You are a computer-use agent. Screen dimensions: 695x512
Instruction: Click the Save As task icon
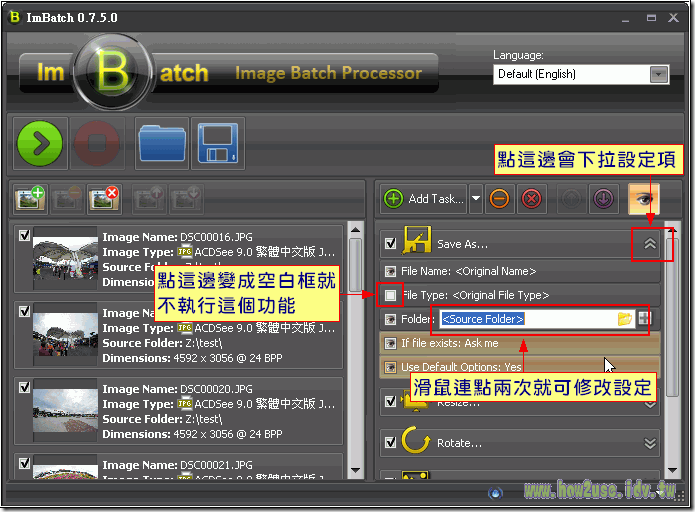click(x=416, y=241)
